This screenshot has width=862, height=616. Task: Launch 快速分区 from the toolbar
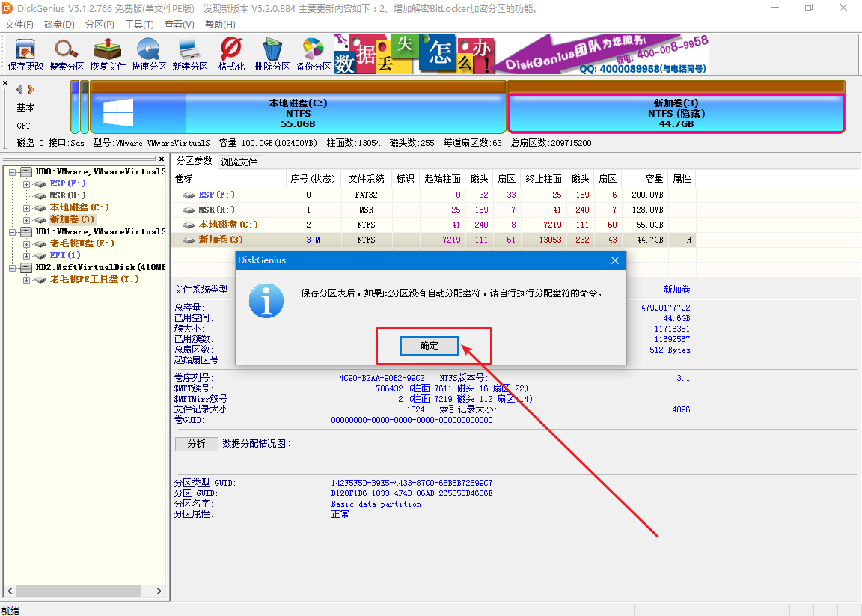pyautogui.click(x=148, y=54)
